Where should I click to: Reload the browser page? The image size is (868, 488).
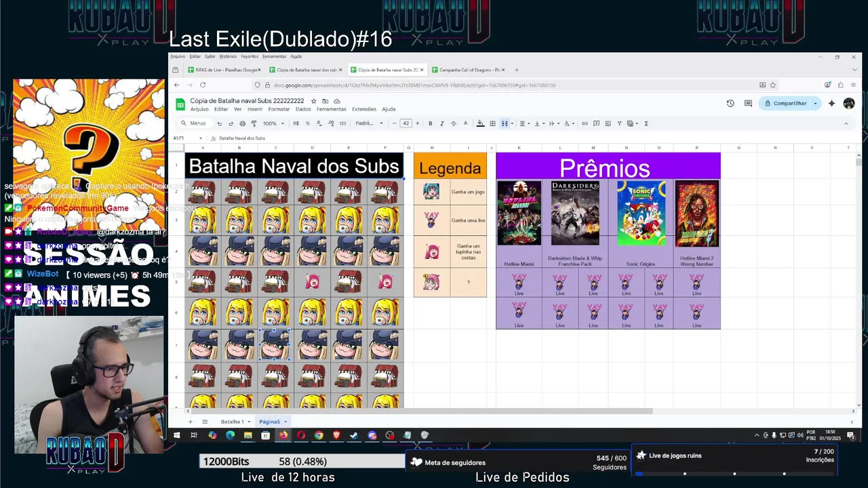(x=203, y=85)
